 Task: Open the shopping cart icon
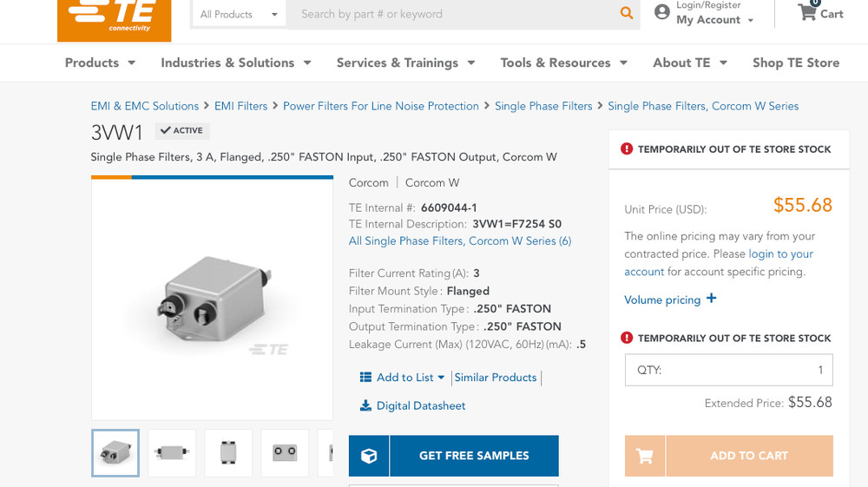coord(807,12)
